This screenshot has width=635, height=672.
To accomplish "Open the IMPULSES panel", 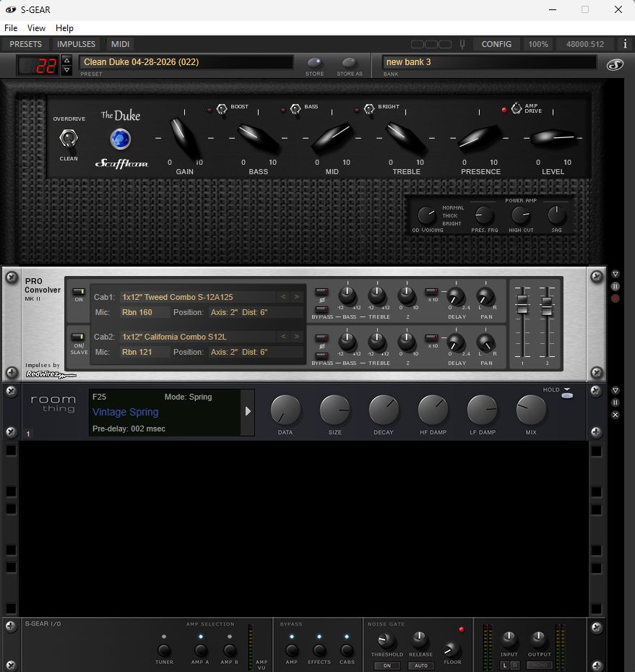I will pyautogui.click(x=77, y=44).
